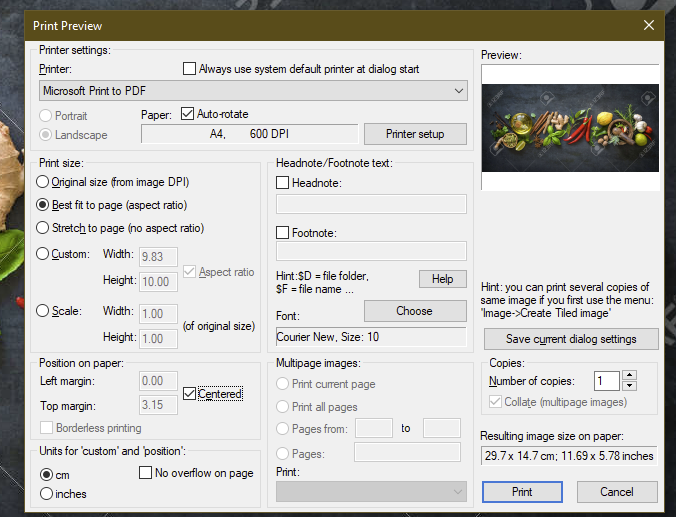Click the preview image thumbnail
The height and width of the screenshot is (517, 676).
pyautogui.click(x=570, y=128)
